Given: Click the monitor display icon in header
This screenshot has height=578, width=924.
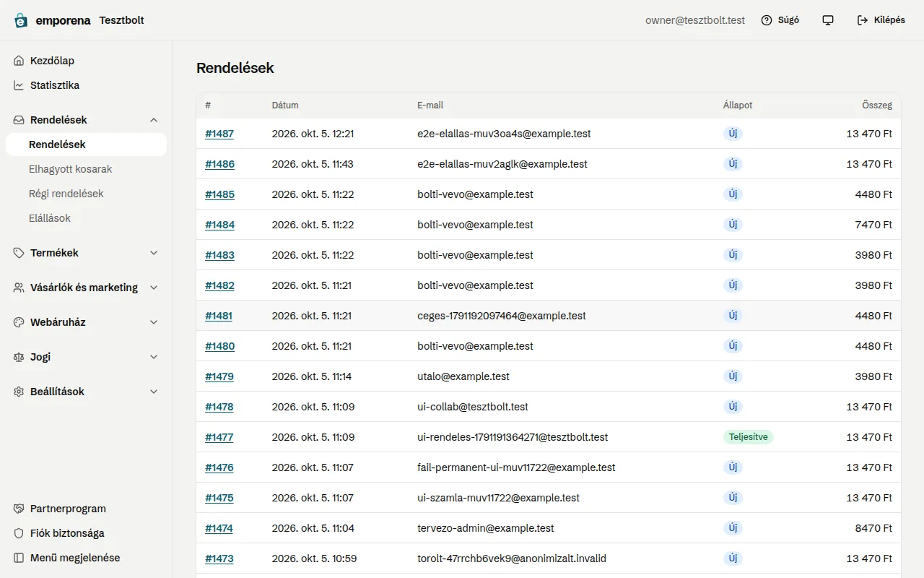Looking at the screenshot, I should click(828, 20).
